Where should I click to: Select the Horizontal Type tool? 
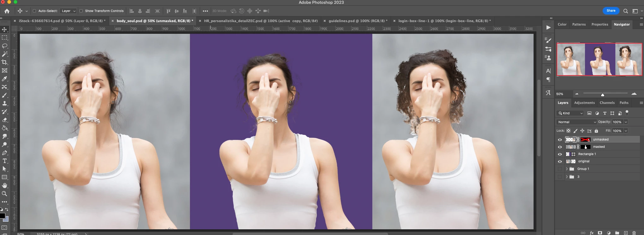point(4,161)
